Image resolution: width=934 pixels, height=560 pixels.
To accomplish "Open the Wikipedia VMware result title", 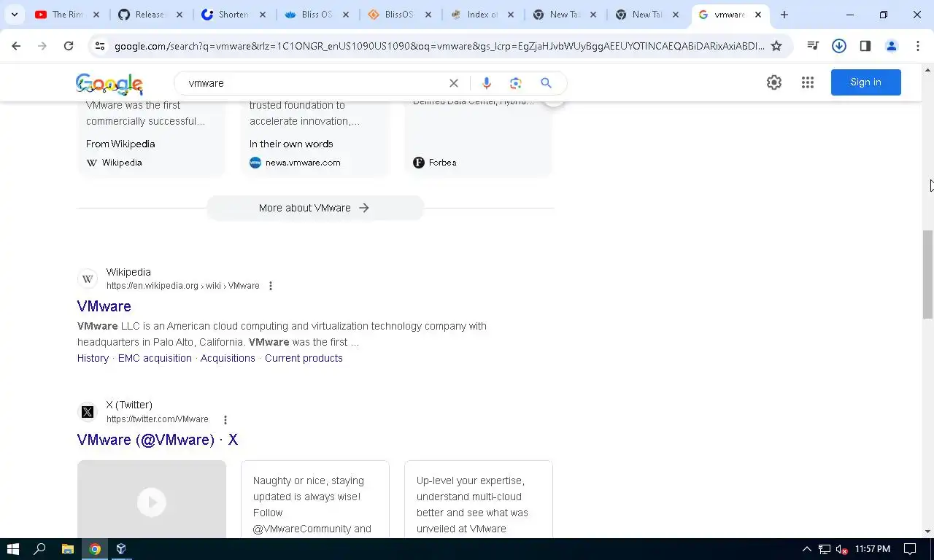I will click(x=104, y=306).
